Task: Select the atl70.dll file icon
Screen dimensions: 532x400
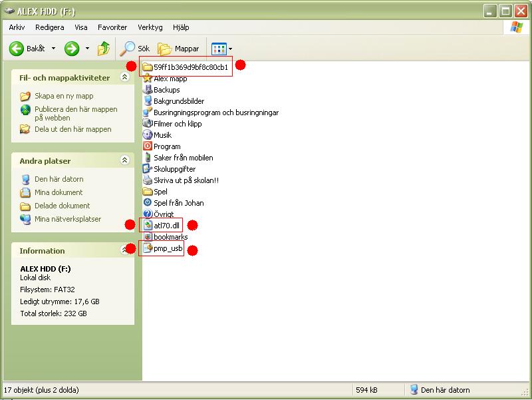Action: pyautogui.click(x=148, y=225)
